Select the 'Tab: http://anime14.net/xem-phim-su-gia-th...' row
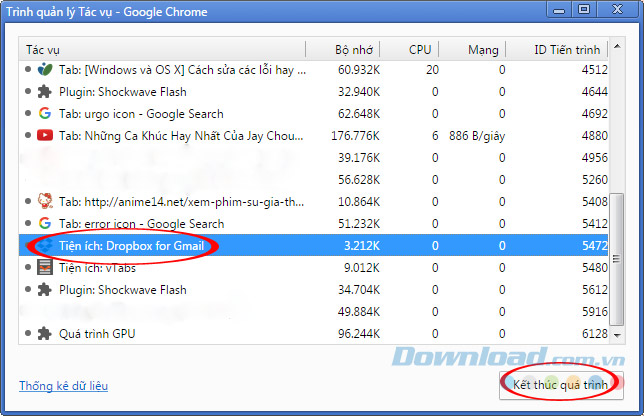The image size is (644, 416). pyautogui.click(x=313, y=202)
